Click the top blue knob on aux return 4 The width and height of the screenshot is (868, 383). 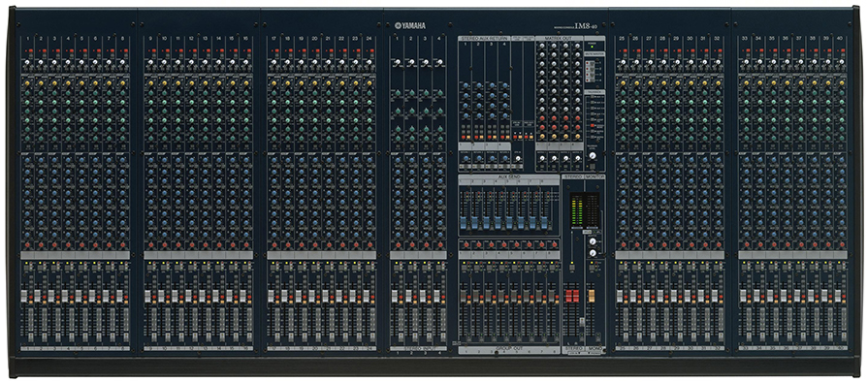505,86
